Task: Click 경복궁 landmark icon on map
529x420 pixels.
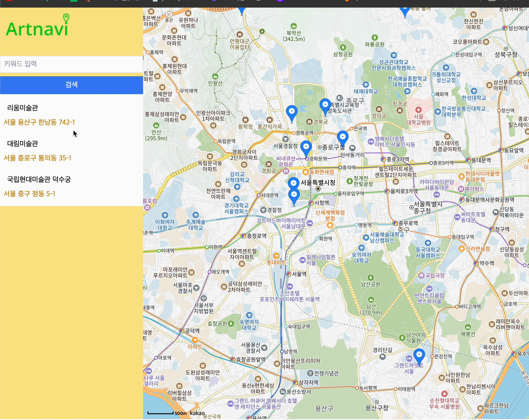Action: coord(309,121)
